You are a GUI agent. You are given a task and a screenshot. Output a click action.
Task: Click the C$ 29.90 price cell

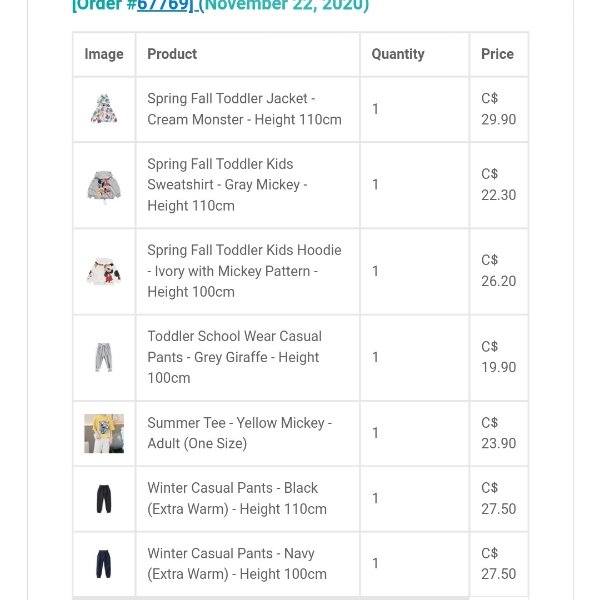(498, 109)
